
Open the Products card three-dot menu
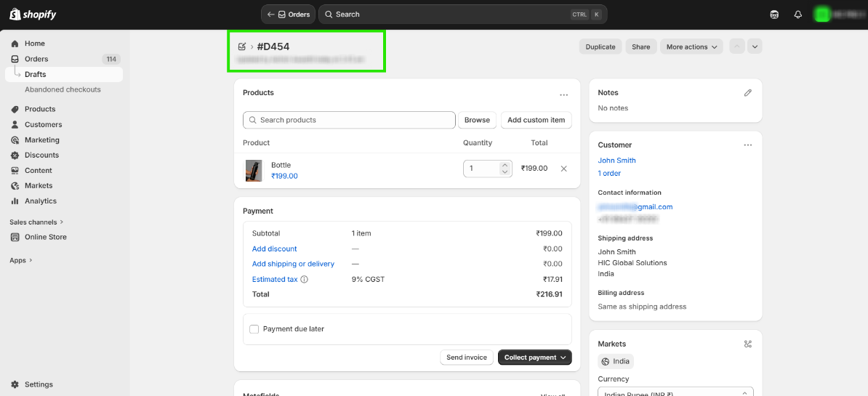click(563, 94)
